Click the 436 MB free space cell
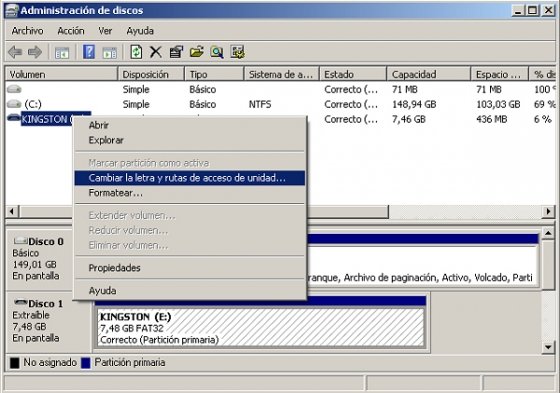This screenshot has height=393, width=560. [x=491, y=119]
